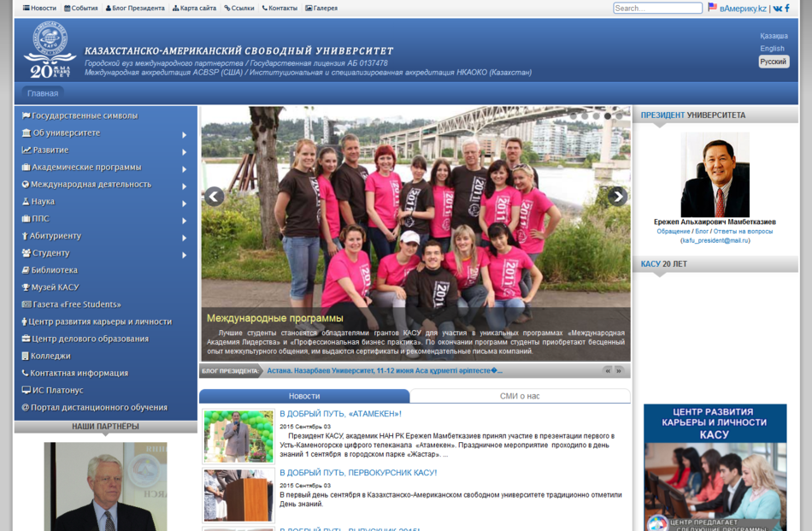Screen dimensions: 812x531
Task: Click the list icon beside Новости in top bar
Action: pyautogui.click(x=26, y=9)
